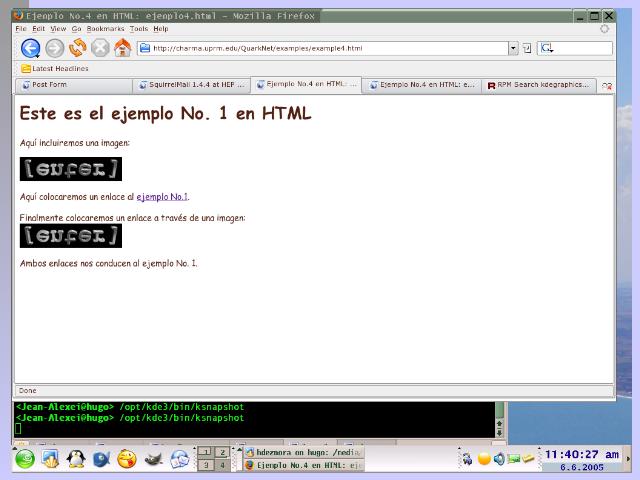Open the KDE start menu
Screen dimensions: 640x480
(24, 459)
